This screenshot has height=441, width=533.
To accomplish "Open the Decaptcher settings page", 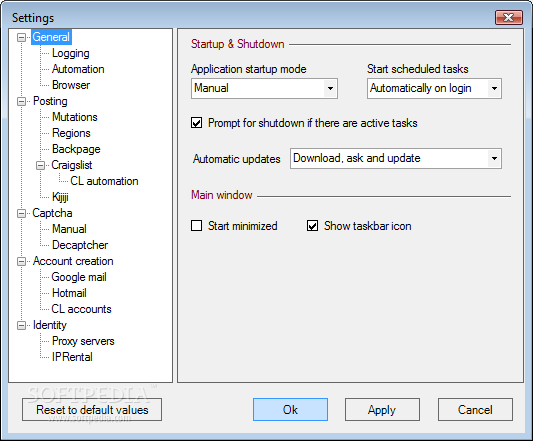I will (80, 245).
